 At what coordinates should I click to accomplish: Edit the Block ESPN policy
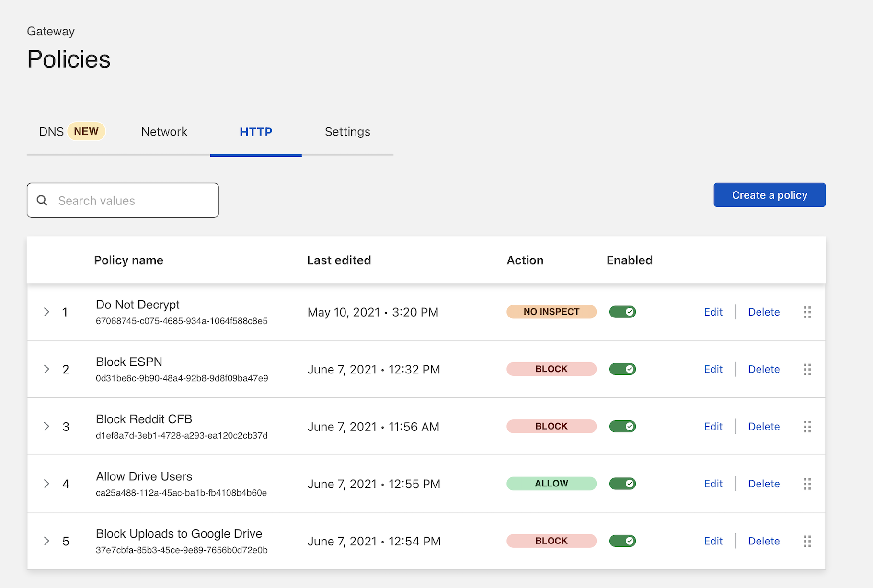click(x=713, y=369)
